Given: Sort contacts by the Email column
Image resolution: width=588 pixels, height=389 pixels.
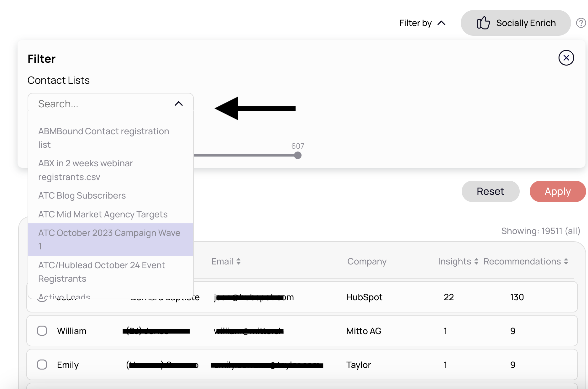Looking at the screenshot, I should coord(238,261).
